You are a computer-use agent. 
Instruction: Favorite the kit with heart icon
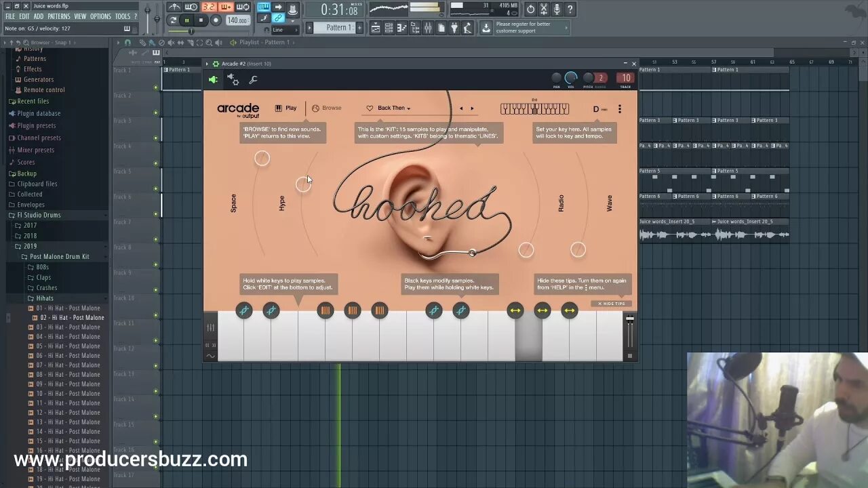pyautogui.click(x=370, y=108)
